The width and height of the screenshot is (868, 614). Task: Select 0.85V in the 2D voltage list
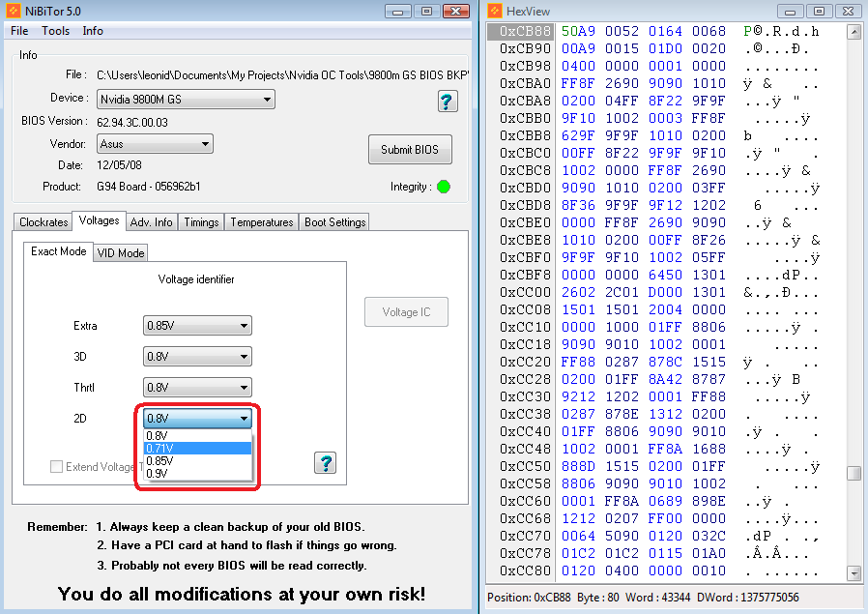click(197, 461)
